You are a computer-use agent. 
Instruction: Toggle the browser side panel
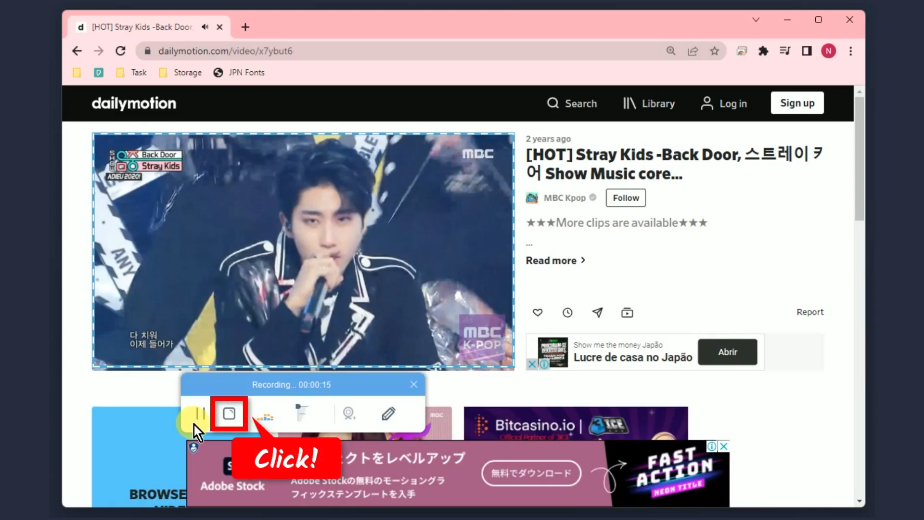[x=806, y=51]
